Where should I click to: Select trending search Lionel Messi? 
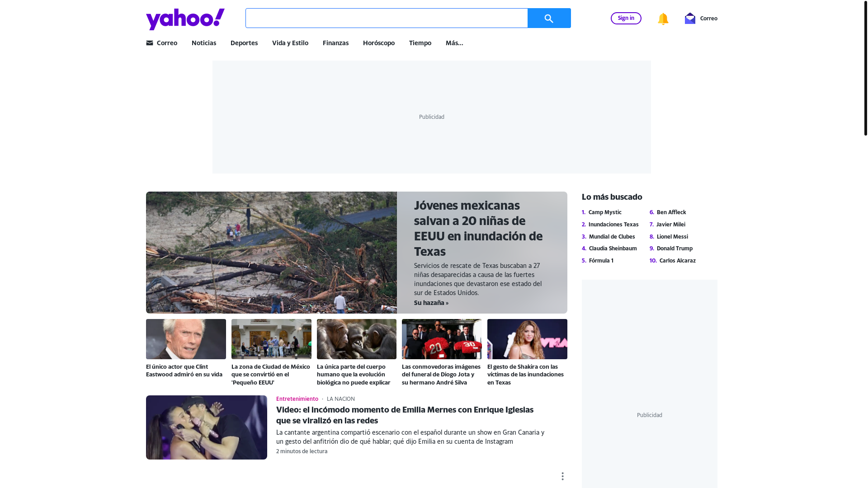(x=672, y=237)
